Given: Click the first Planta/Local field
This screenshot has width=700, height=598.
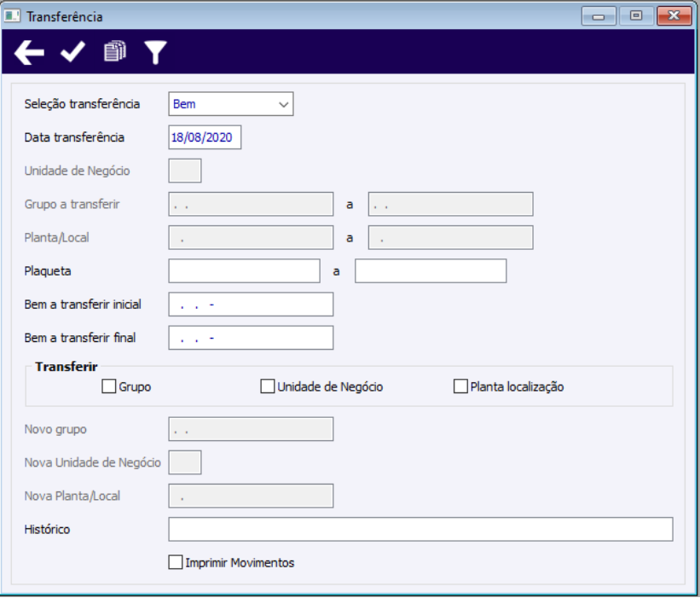Looking at the screenshot, I should click(x=251, y=238).
